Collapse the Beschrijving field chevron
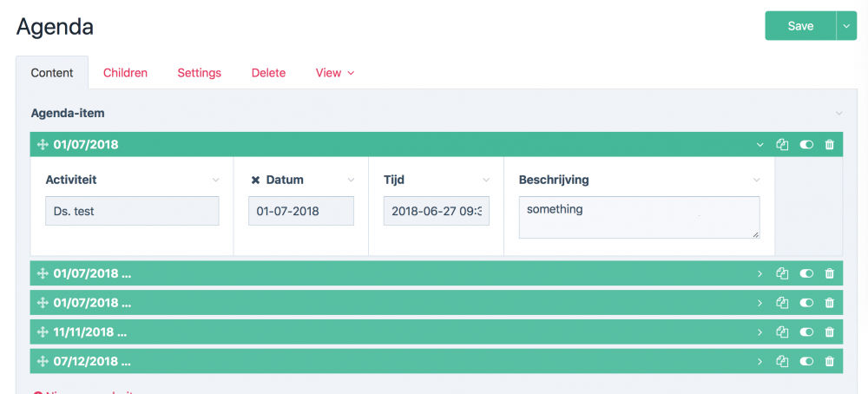The height and width of the screenshot is (394, 868). [x=756, y=180]
